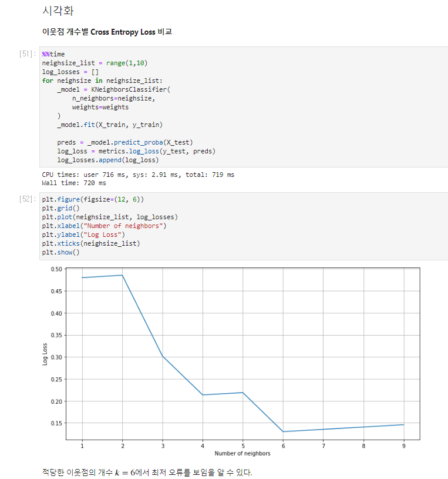
Task: Click the 0.30 y-axis tick label
Action: (x=56, y=357)
